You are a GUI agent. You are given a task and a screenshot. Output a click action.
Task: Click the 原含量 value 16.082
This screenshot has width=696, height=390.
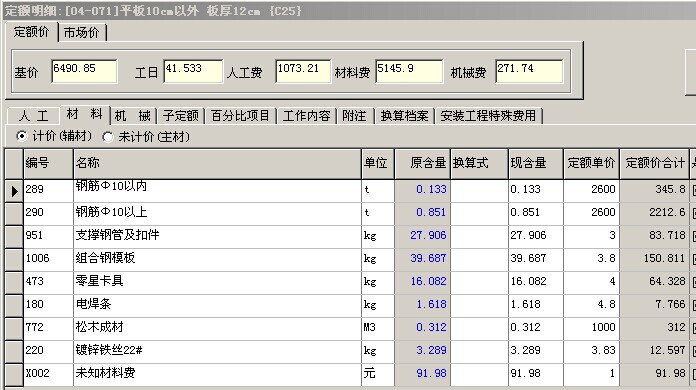coord(422,282)
